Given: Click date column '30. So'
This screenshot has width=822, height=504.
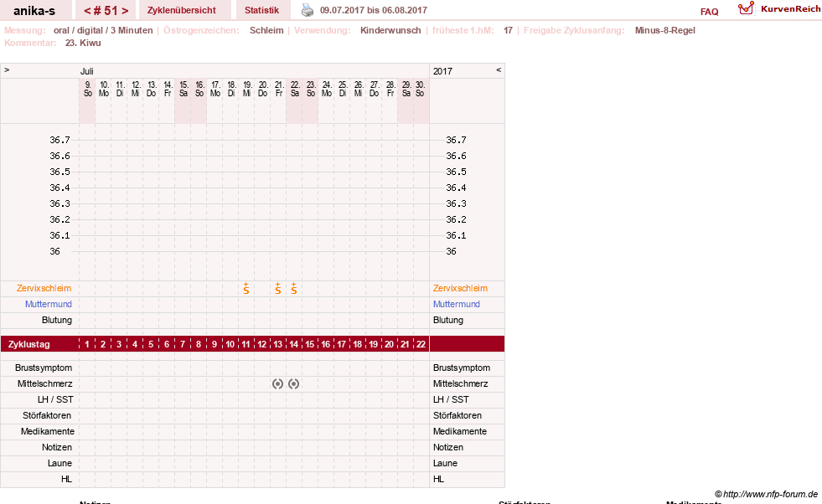Looking at the screenshot, I should (x=420, y=89).
